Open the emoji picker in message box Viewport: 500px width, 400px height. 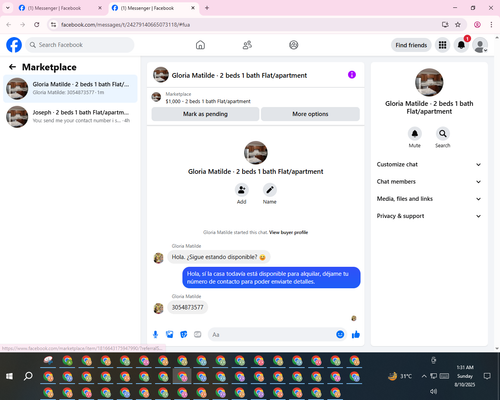[340, 334]
